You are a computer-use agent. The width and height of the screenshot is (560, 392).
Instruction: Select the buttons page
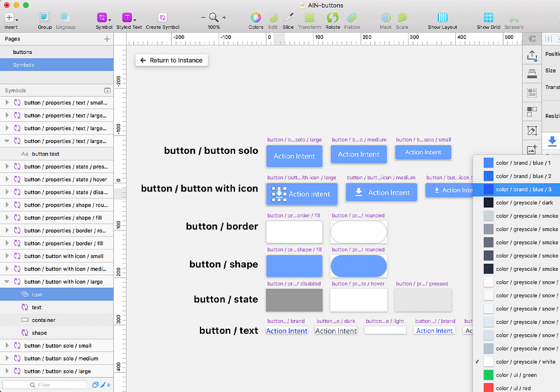pyautogui.click(x=57, y=52)
